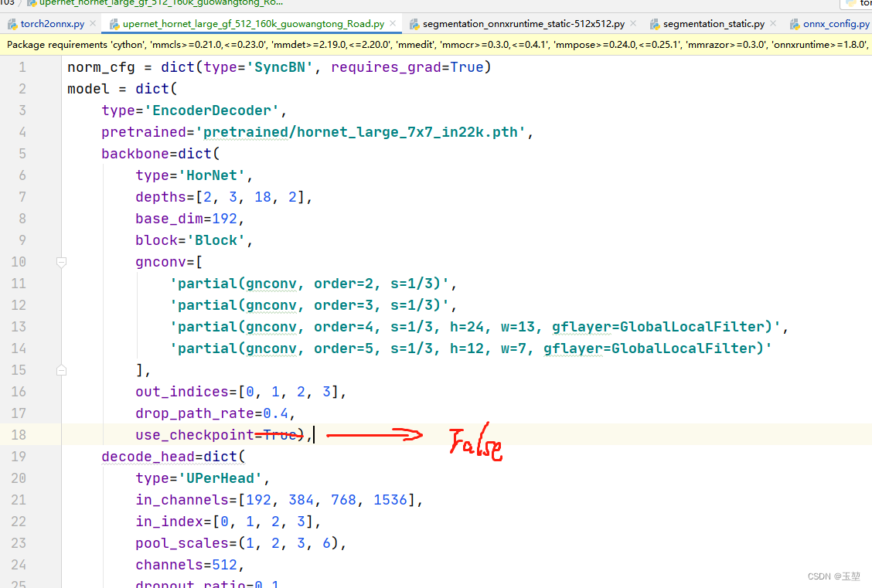Click norm_cfg variable name on line 1
This screenshot has width=872, height=588.
click(101, 67)
